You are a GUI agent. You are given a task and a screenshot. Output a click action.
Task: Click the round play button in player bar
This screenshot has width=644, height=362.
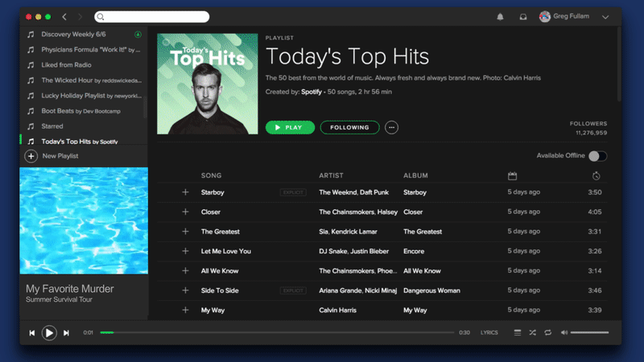[49, 333]
